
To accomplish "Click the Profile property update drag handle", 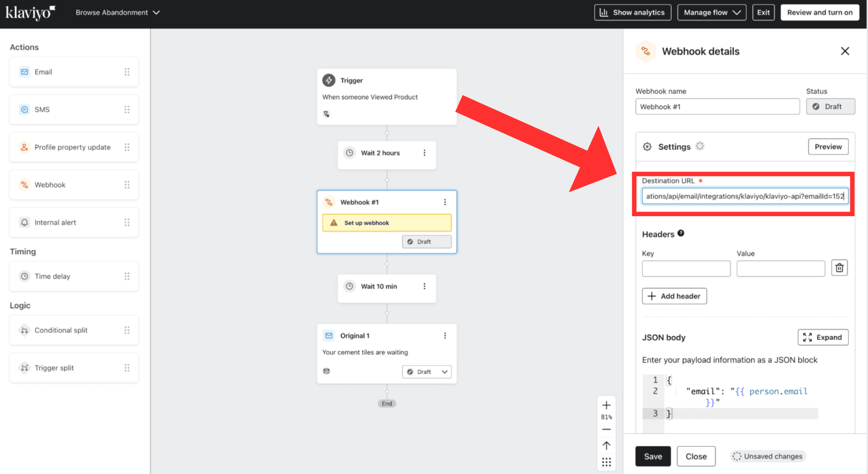I will [x=127, y=147].
